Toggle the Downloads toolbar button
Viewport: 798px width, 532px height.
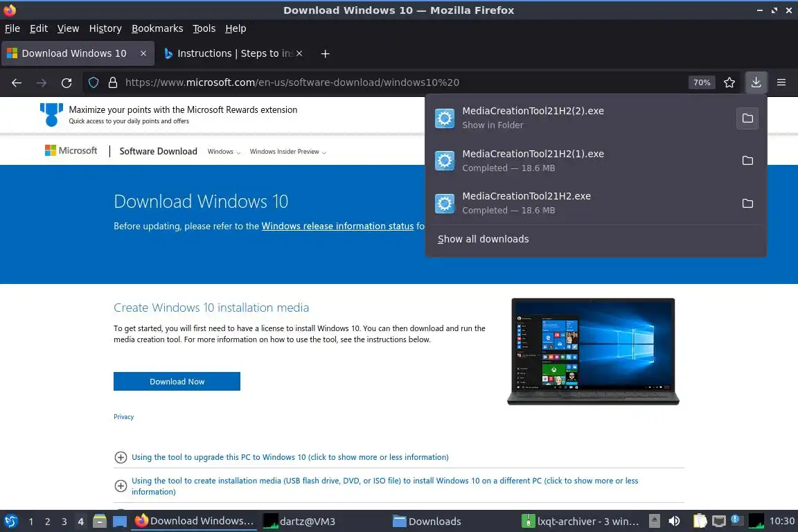[756, 82]
